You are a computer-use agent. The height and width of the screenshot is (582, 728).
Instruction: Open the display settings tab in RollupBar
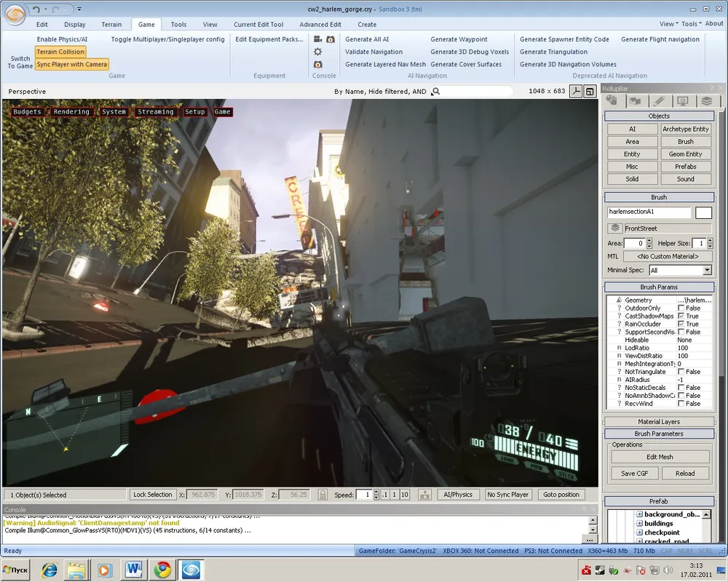tap(682, 101)
